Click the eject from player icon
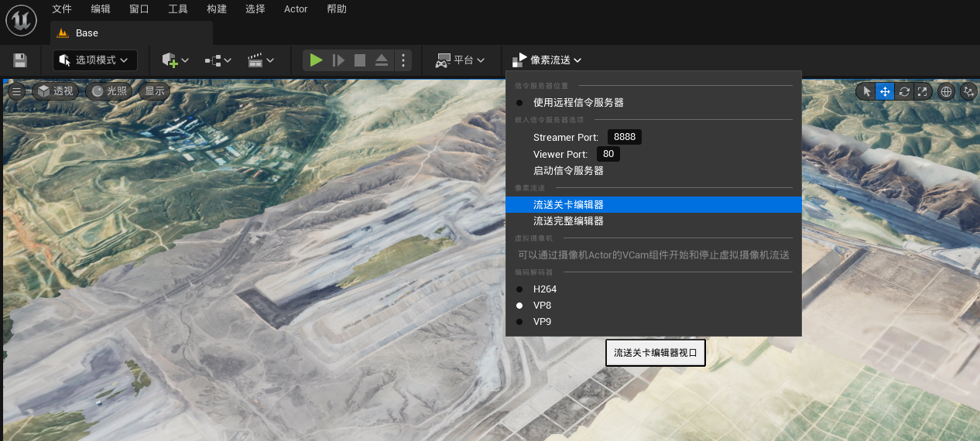This screenshot has width=980, height=441. point(382,60)
